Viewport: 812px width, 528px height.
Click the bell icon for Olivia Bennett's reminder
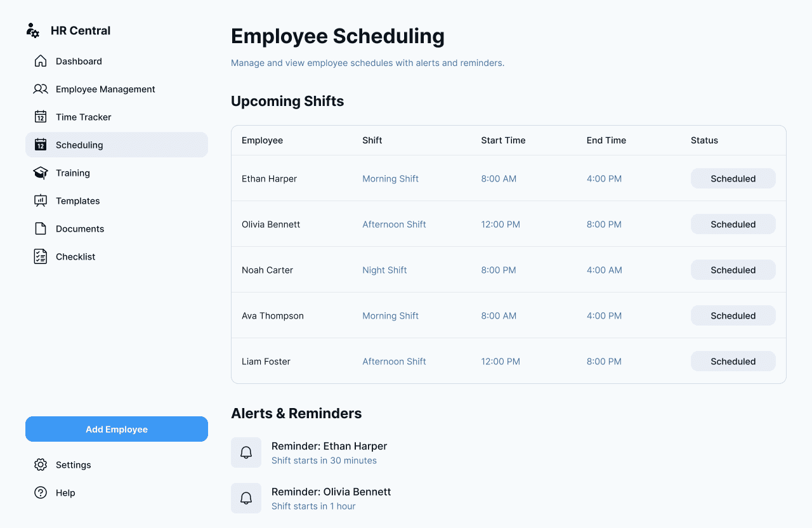pos(246,498)
